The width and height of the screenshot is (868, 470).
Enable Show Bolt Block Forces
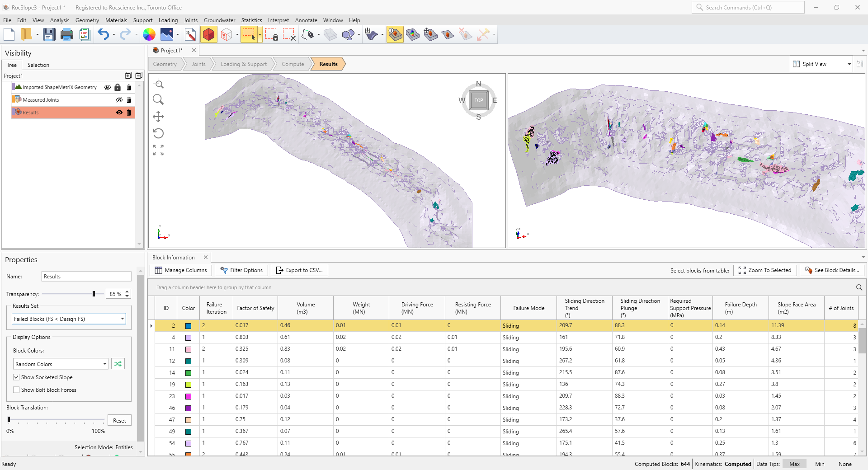point(16,390)
